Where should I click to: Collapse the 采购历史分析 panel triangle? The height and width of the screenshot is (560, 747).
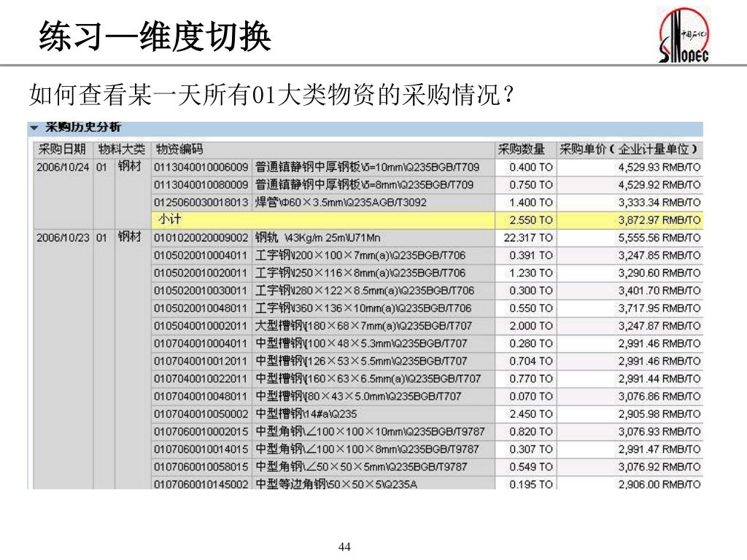34,128
